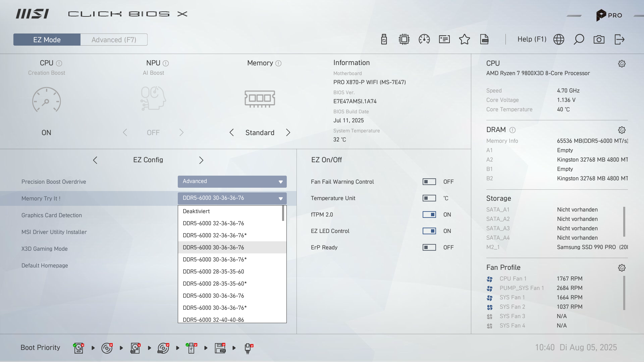Open the search magnifier icon
The image size is (644, 362).
[579, 40]
